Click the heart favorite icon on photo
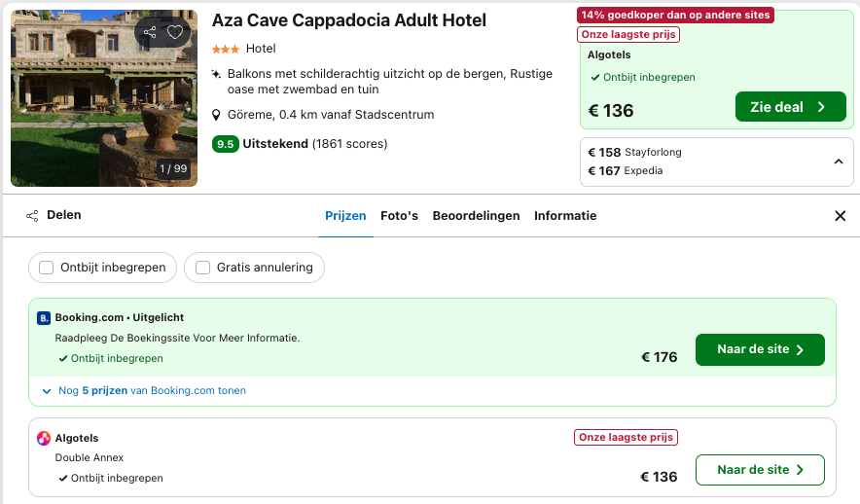860x504 pixels. [x=175, y=32]
